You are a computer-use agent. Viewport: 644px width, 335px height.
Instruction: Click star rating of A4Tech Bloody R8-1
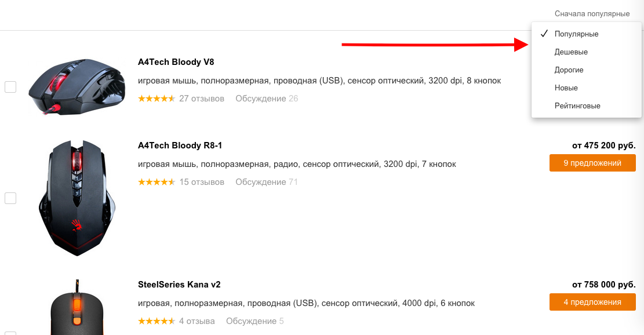point(157,182)
